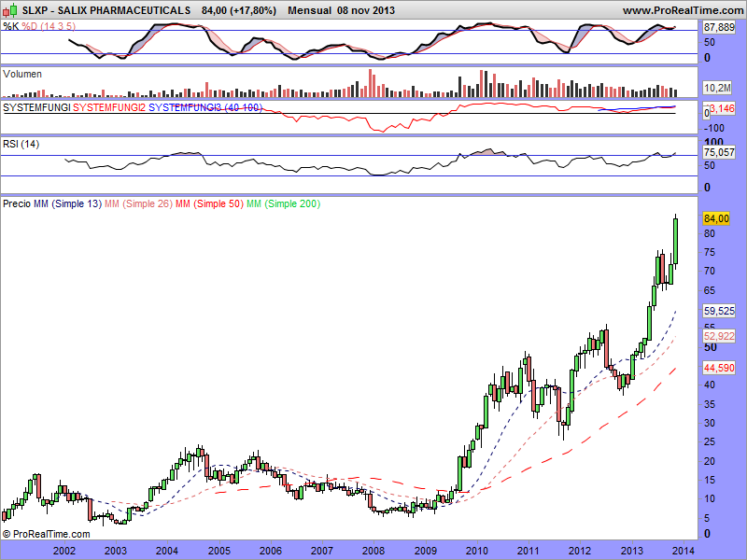
Task: Open the www.ProRealTime.com link
Action: [683, 10]
